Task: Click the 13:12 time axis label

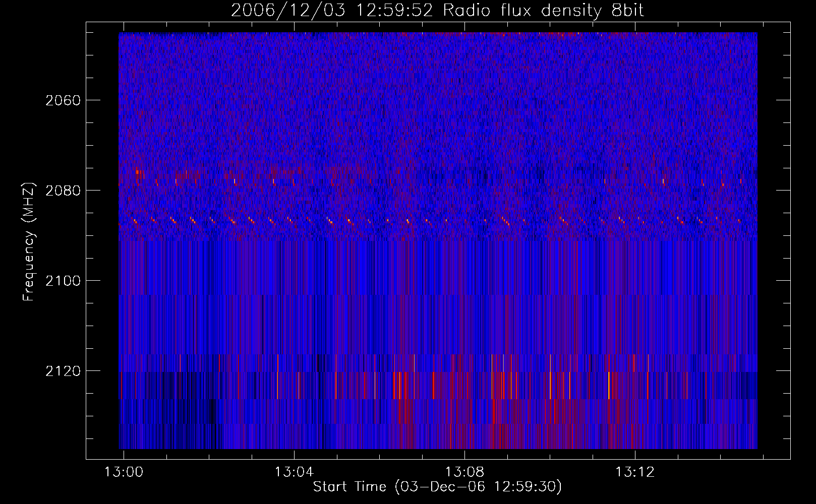Action: pyautogui.click(x=635, y=472)
